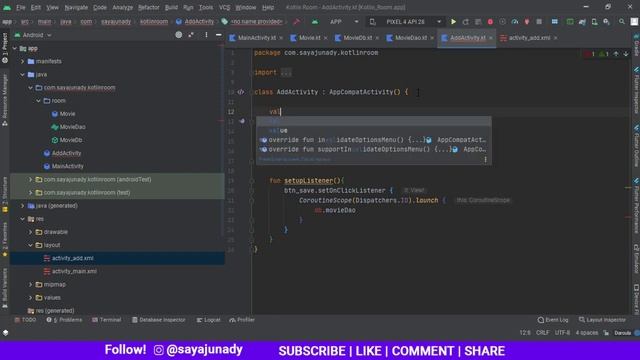The height and width of the screenshot is (360, 640).
Task: Click CRLF line separator in status bar
Action: pos(542,333)
